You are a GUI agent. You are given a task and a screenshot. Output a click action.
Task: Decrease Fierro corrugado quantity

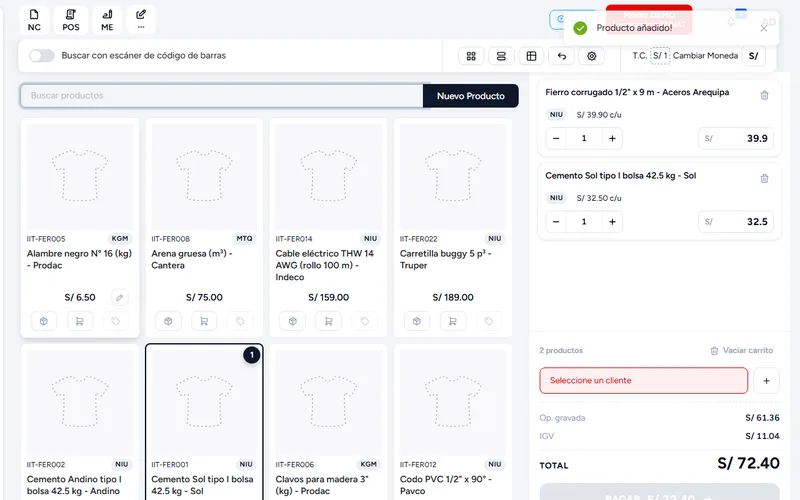556,138
